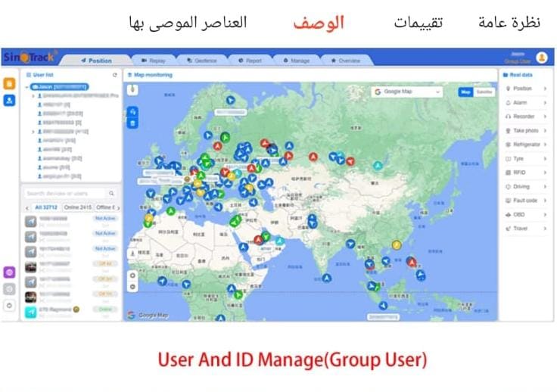Image resolution: width=557 pixels, height=392 pixels.
Task: Expand the Refrigerator row
Action: pyautogui.click(x=526, y=145)
